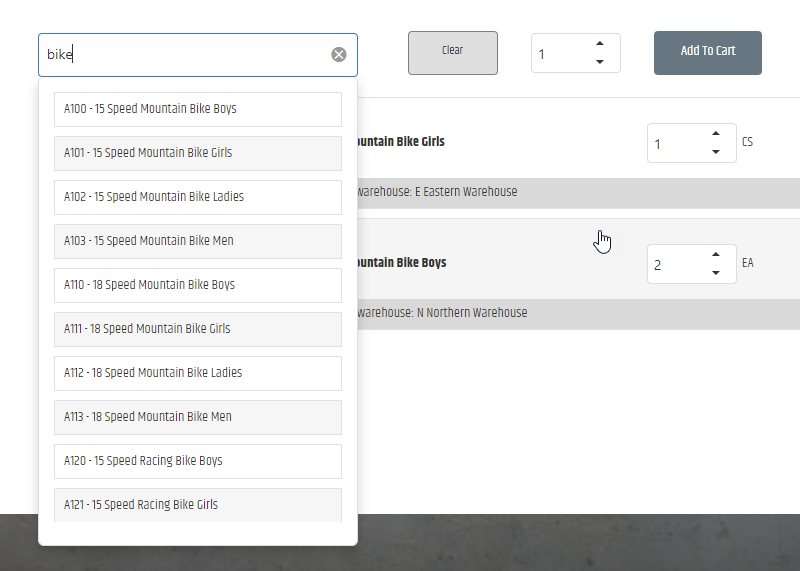Image resolution: width=800 pixels, height=571 pixels.
Task: Click the Add To Cart button
Action: (708, 53)
